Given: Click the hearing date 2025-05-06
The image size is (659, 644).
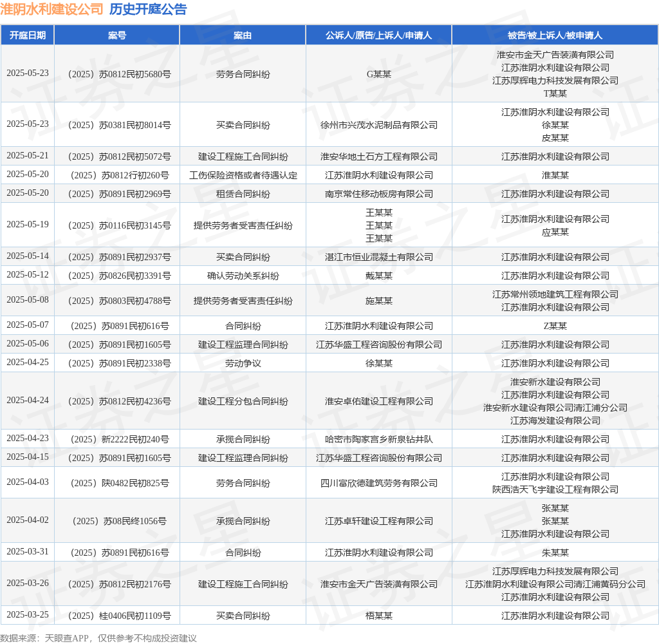Looking at the screenshot, I should pos(28,344).
